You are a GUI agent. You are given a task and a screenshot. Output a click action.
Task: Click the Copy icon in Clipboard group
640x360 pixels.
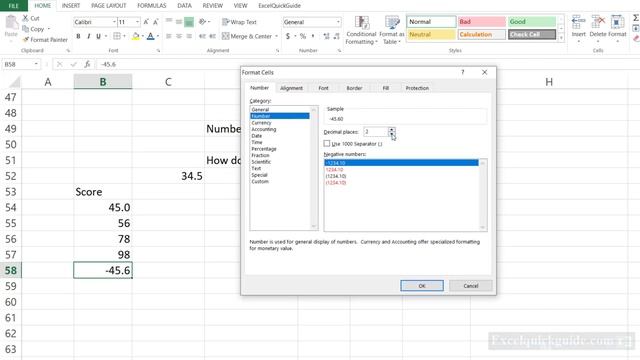point(26,29)
